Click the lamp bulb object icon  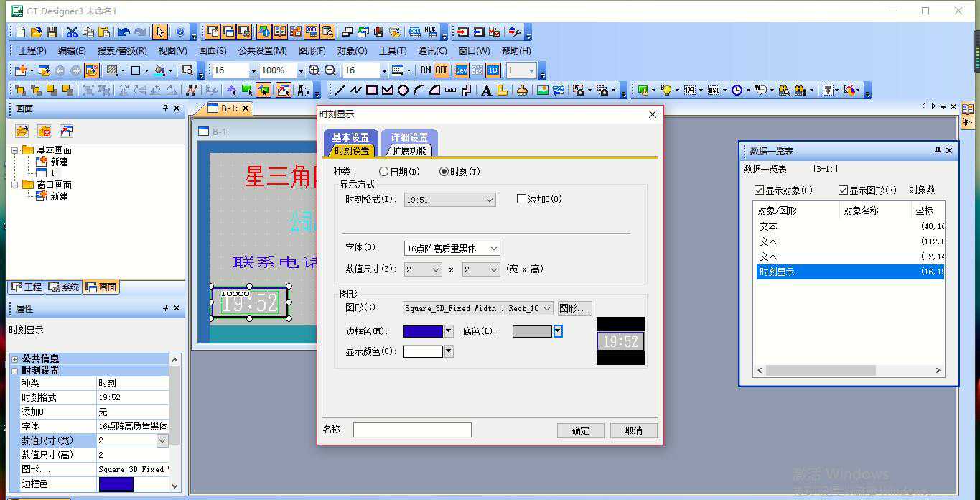click(666, 91)
